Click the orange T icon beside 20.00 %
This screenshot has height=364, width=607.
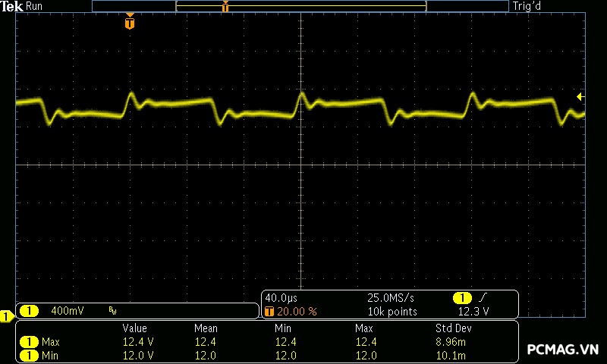[269, 311]
